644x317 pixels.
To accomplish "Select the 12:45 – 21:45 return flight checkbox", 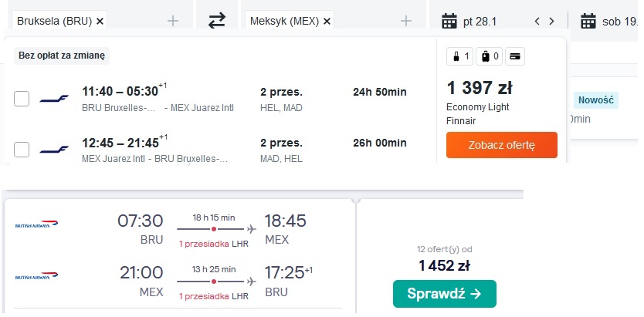I will tap(22, 150).
